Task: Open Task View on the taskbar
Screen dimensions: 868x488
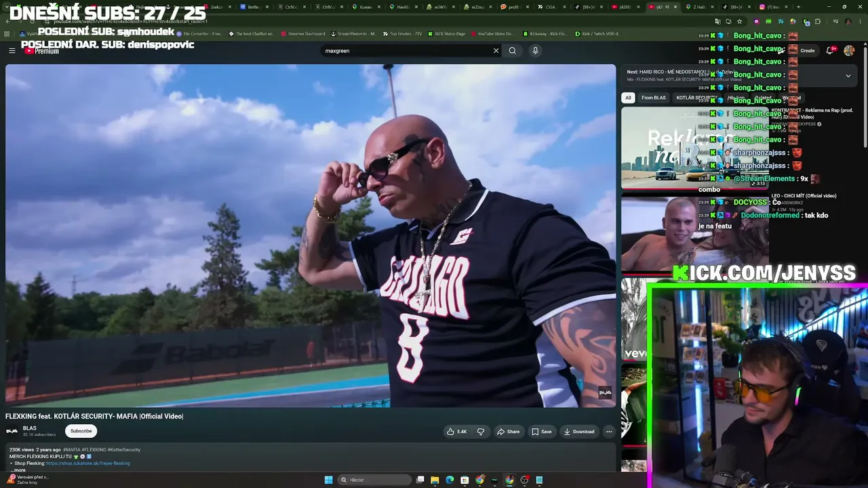Action: [x=420, y=480]
